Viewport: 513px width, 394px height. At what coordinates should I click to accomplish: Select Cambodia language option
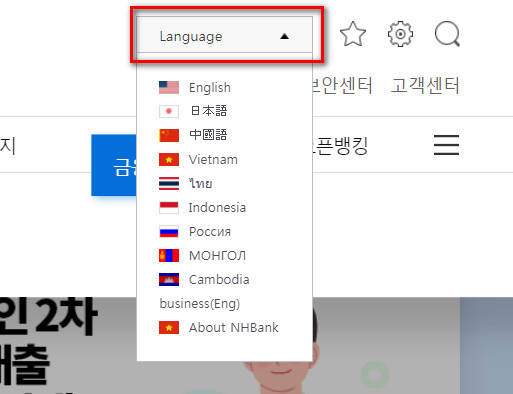(219, 279)
